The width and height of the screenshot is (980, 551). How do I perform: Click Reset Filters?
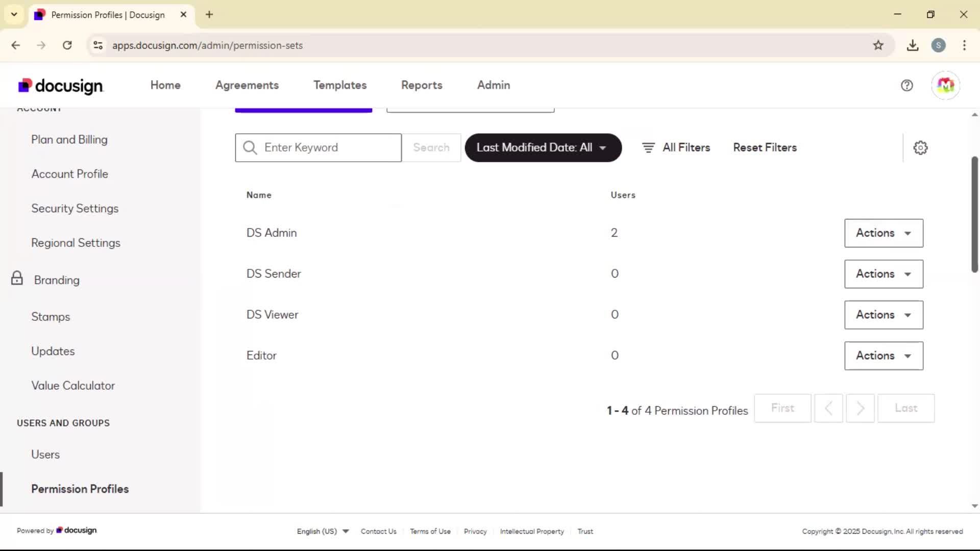tap(765, 148)
